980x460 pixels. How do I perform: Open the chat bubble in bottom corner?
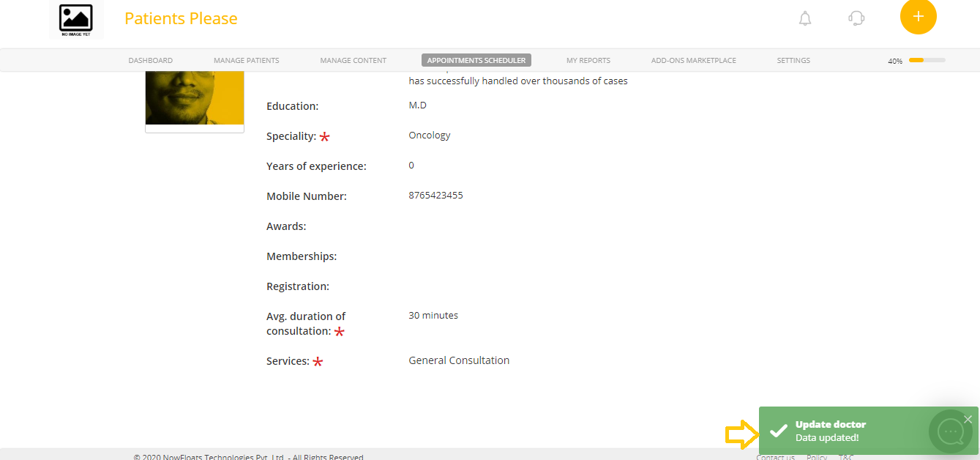pos(949,431)
